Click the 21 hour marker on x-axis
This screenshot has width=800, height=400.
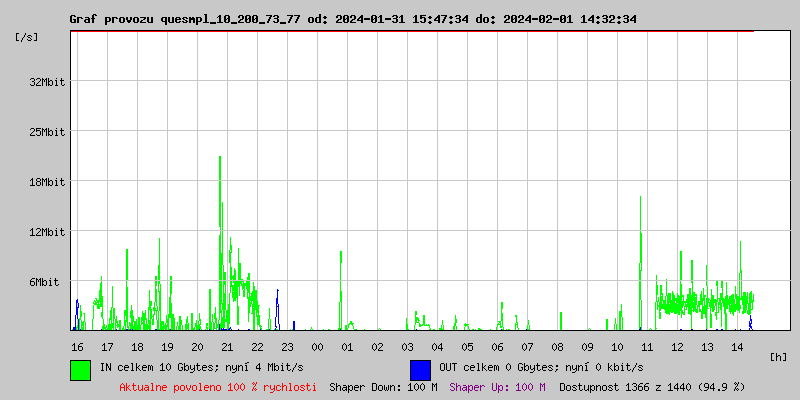click(227, 346)
